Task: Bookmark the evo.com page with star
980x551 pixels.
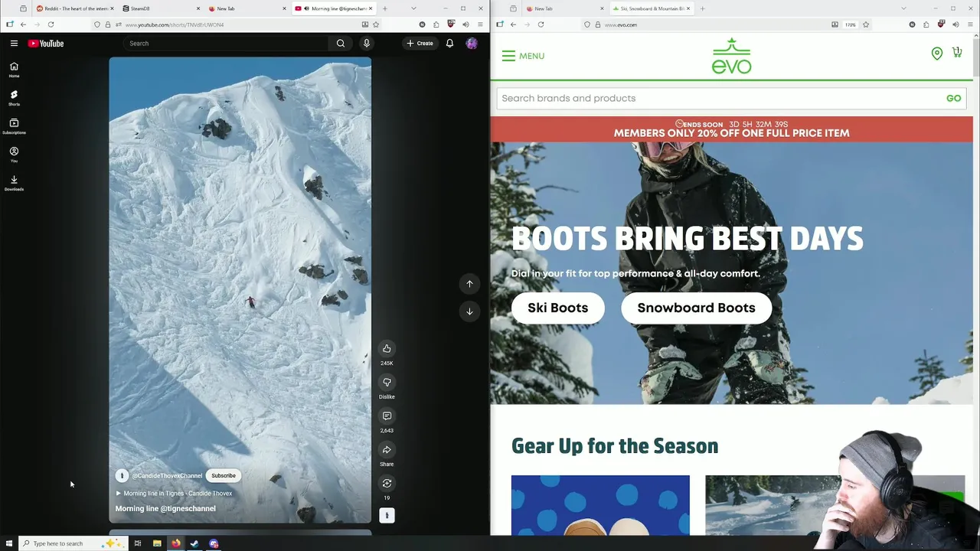Action: (x=866, y=24)
